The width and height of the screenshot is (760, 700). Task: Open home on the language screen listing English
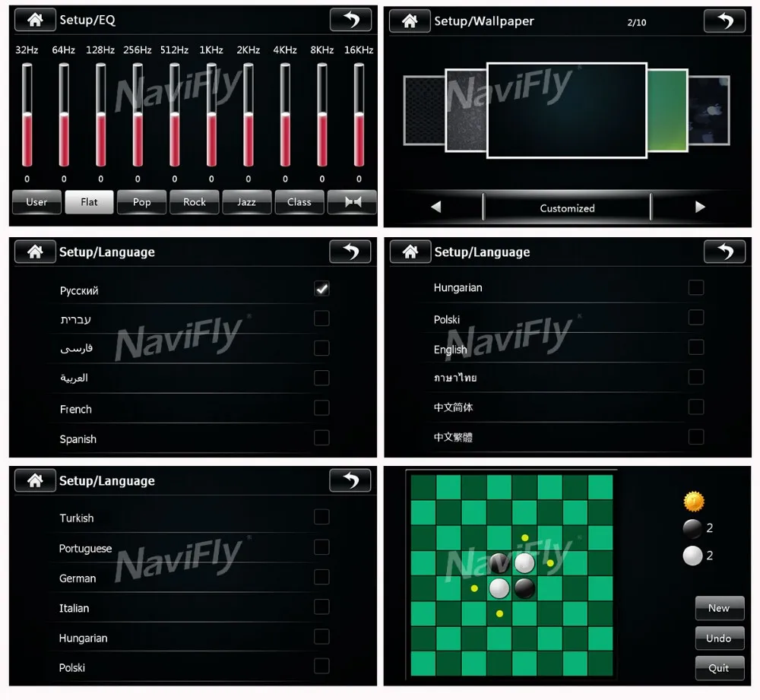click(410, 252)
